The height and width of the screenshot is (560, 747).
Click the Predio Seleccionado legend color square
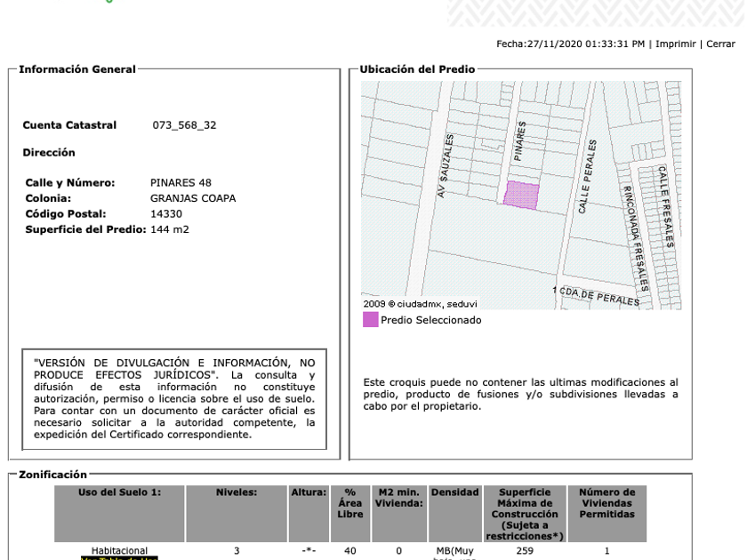coord(370,319)
